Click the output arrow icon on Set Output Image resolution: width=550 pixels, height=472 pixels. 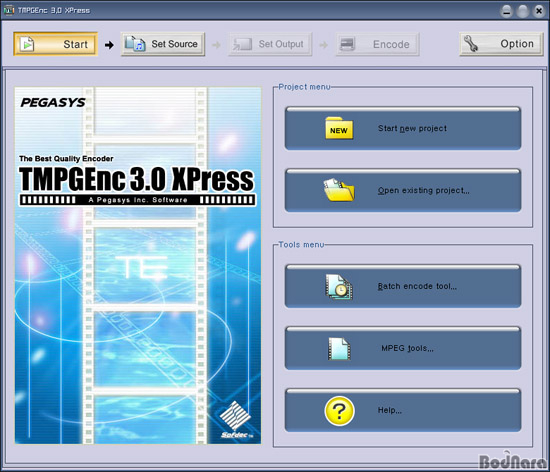[242, 44]
